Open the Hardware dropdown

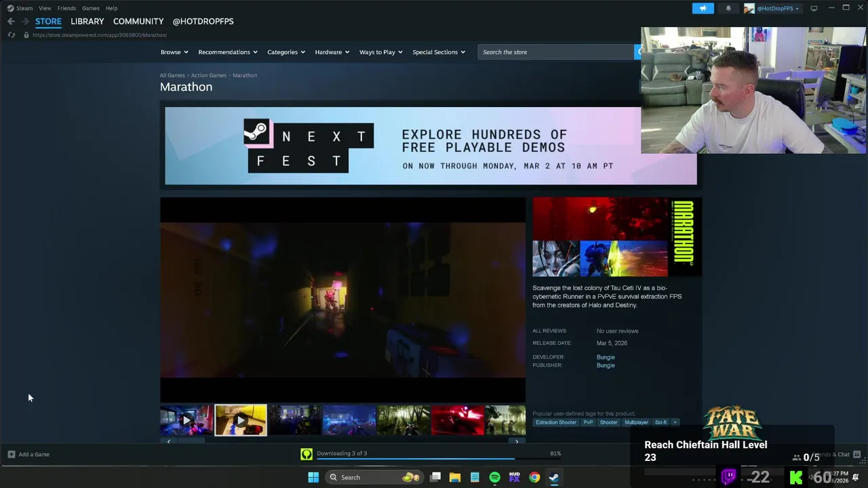332,52
